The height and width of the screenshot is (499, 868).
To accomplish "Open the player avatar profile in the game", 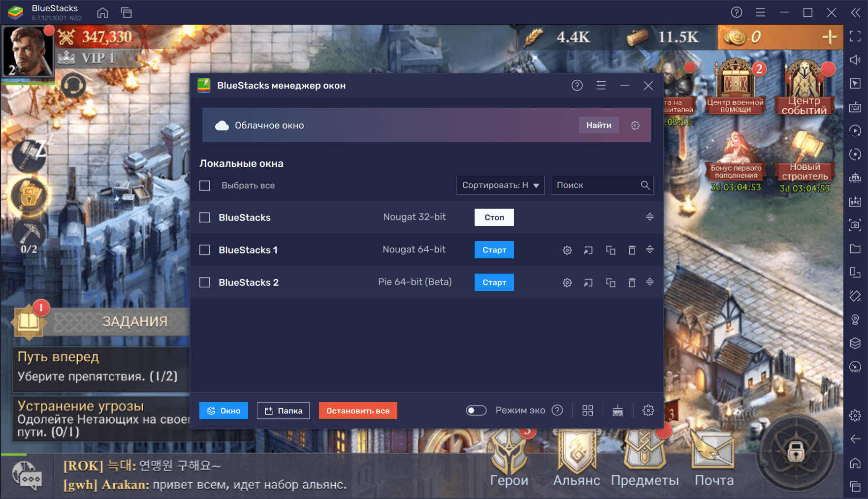I will [27, 52].
